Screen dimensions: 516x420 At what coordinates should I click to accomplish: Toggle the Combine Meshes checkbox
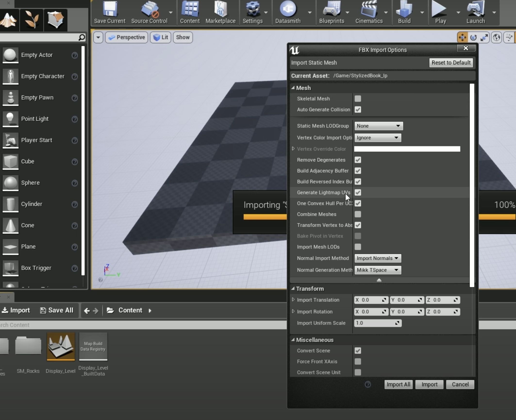click(358, 214)
